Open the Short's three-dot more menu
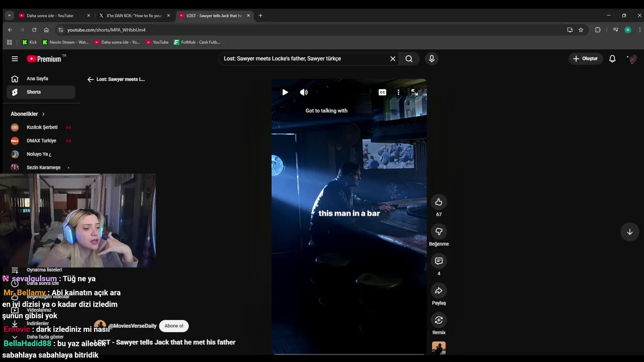Image resolution: width=644 pixels, height=362 pixels. pos(398,92)
